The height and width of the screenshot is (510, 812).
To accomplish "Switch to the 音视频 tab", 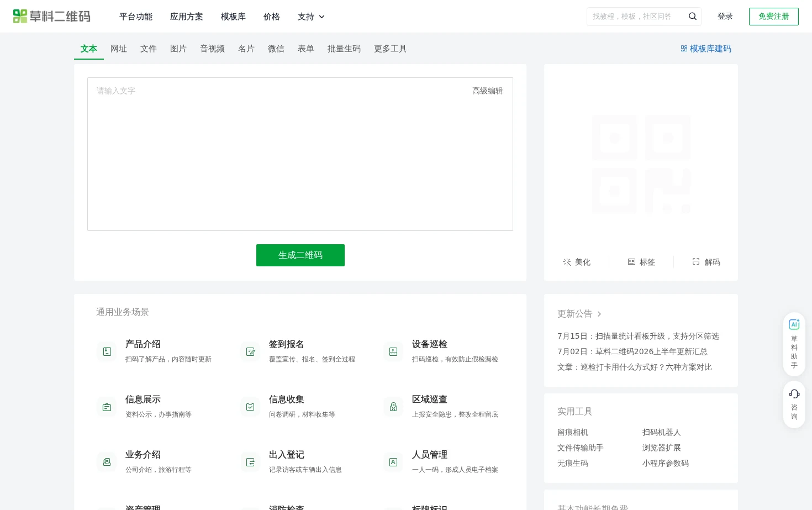I will click(x=213, y=49).
